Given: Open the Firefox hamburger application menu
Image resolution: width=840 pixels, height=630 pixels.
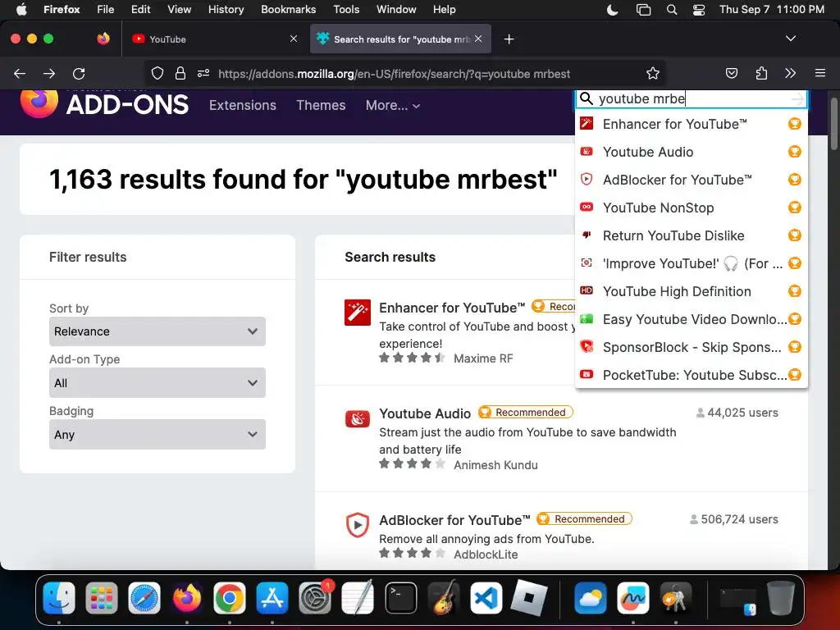Looking at the screenshot, I should [819, 73].
